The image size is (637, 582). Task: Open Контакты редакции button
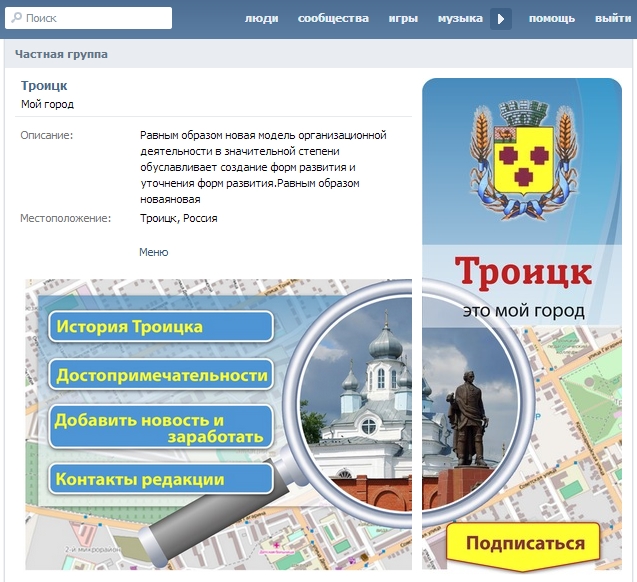[161, 479]
